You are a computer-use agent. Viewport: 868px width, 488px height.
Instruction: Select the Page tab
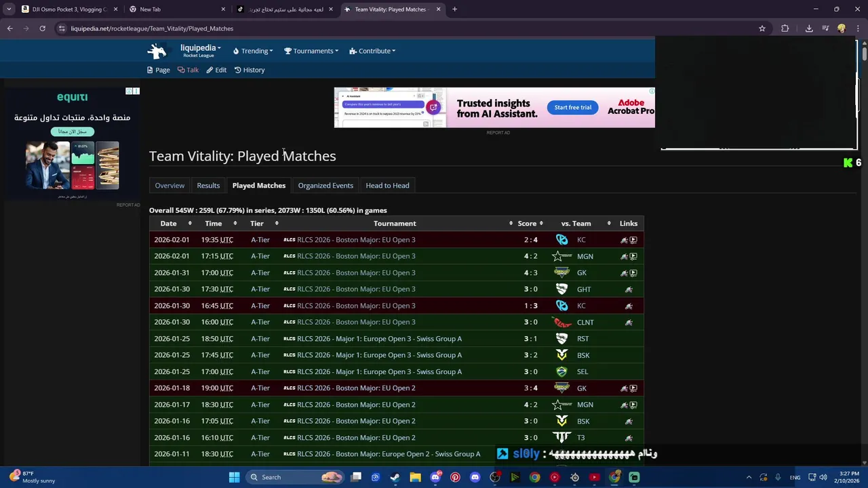(x=159, y=70)
